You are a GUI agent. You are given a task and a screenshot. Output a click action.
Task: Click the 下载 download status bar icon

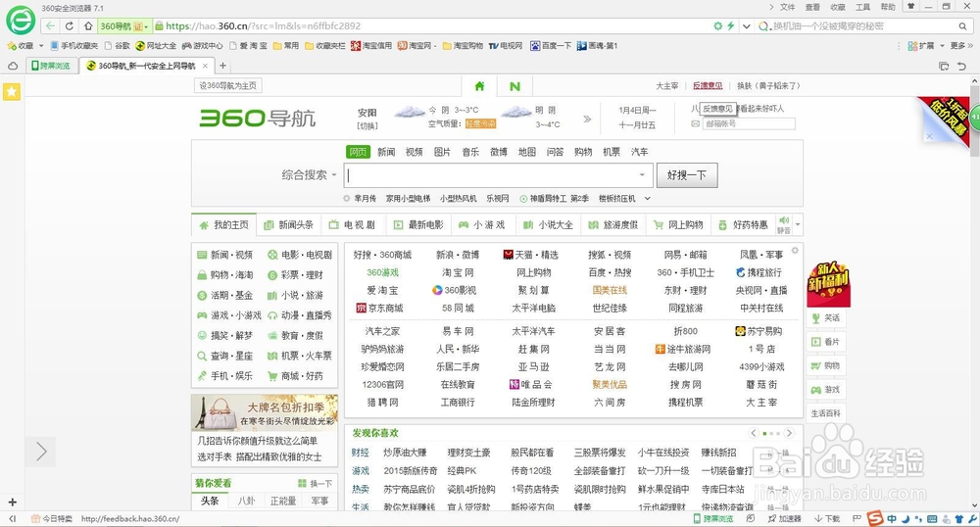(x=827, y=518)
